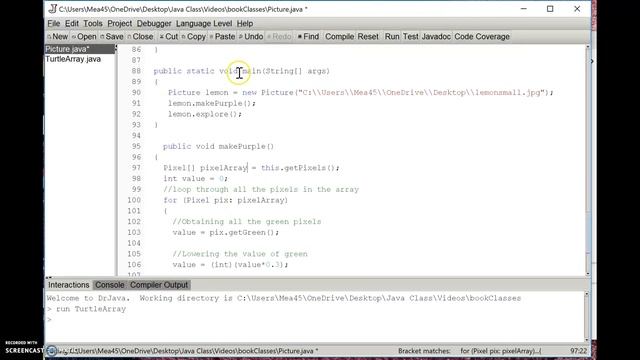Click the interactions prompt input line
Screen dimensions: 640x360
tap(314, 320)
